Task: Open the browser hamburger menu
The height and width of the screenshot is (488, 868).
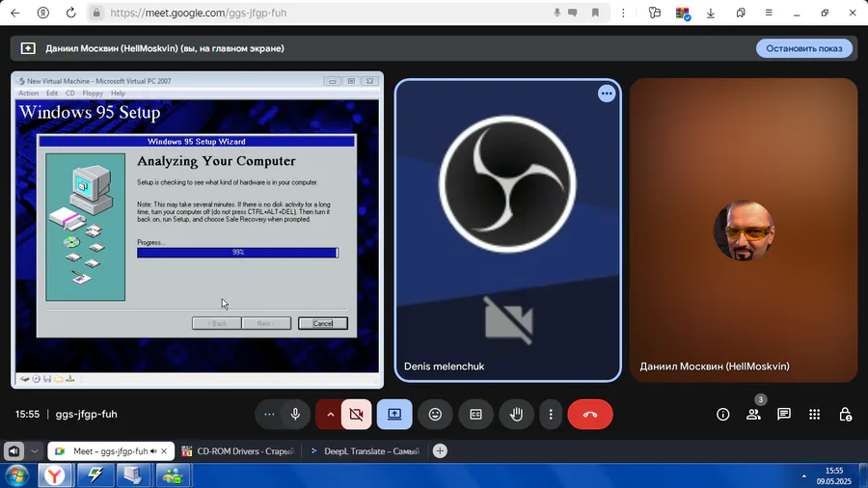Action: coord(769,13)
